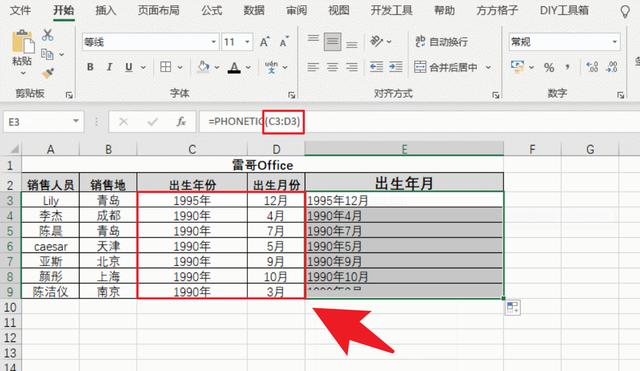Toggle 自动换行 wrap text
Screen dimensions: 640x371
tap(442, 42)
